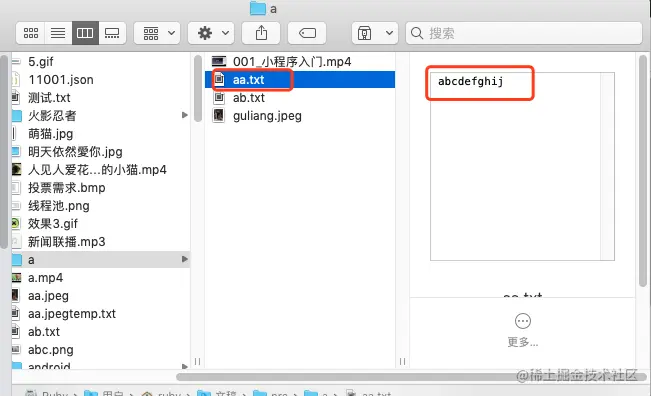This screenshot has width=651, height=396.
Task: Select 5.gif in the first column
Action: [x=41, y=62]
